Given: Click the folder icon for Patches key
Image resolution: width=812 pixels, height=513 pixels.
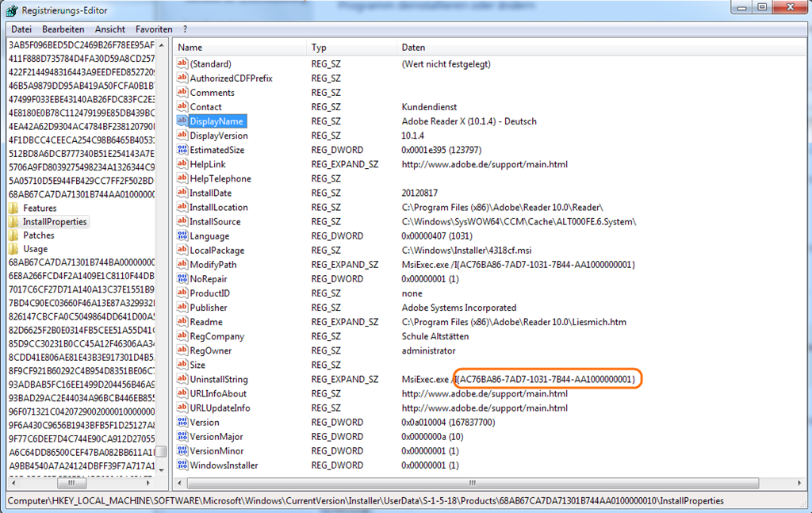Looking at the screenshot, I should [14, 235].
